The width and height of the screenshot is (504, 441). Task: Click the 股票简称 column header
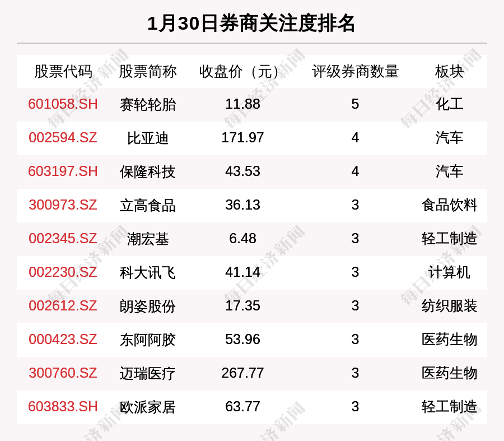point(148,72)
